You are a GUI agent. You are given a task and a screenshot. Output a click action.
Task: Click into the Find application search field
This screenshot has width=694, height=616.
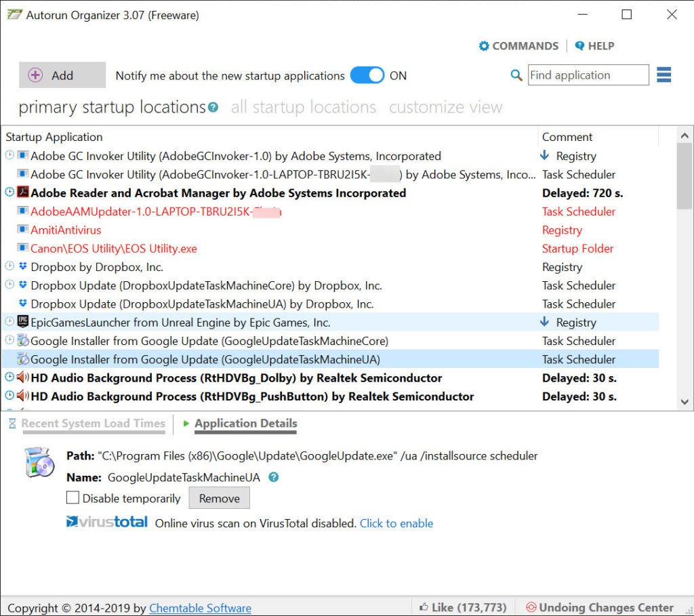point(588,75)
